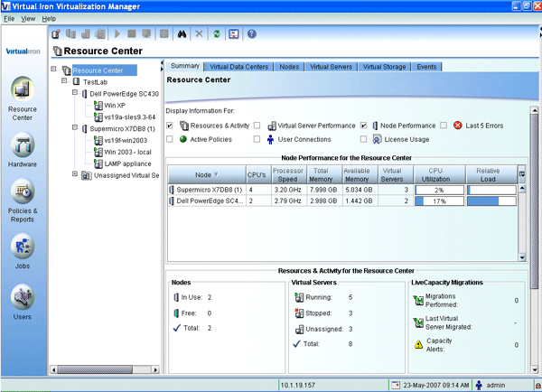Click Dell PowerEdge relative load bar
This screenshot has width=542, height=392.
pos(491,201)
